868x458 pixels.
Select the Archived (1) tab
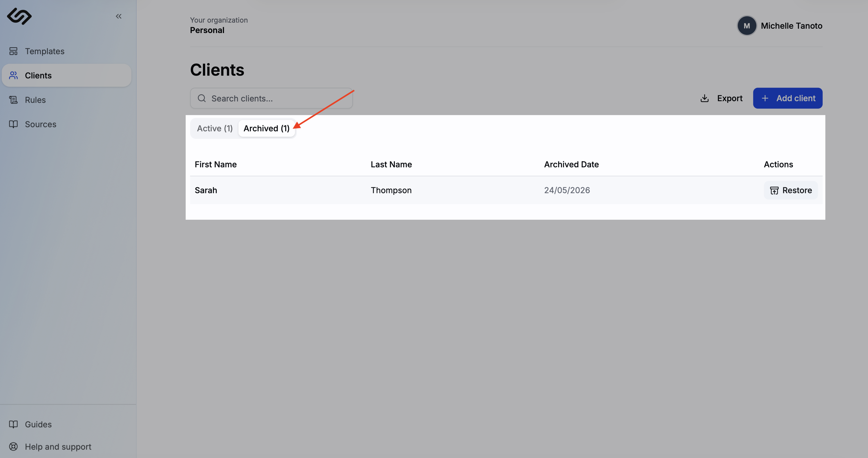click(x=267, y=128)
